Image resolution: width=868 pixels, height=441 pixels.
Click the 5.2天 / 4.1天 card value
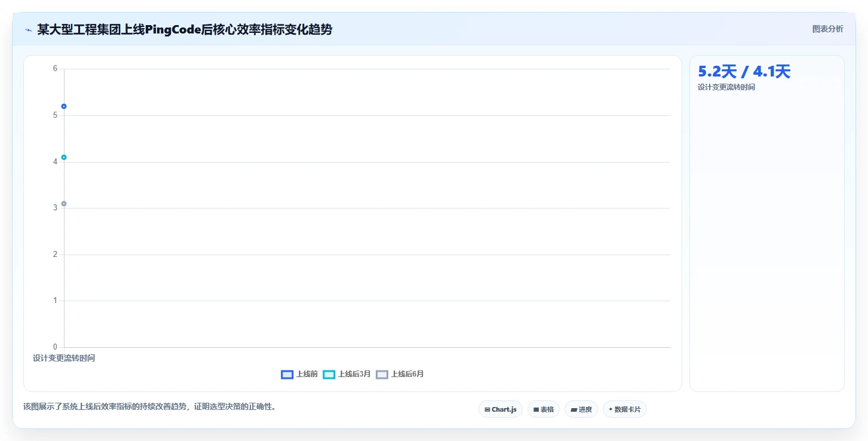click(x=744, y=72)
